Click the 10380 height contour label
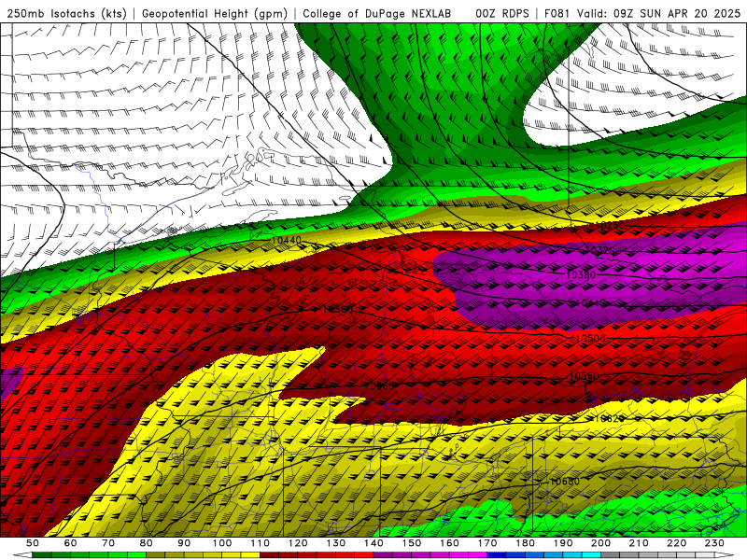This screenshot has height=560, width=747. [x=581, y=274]
